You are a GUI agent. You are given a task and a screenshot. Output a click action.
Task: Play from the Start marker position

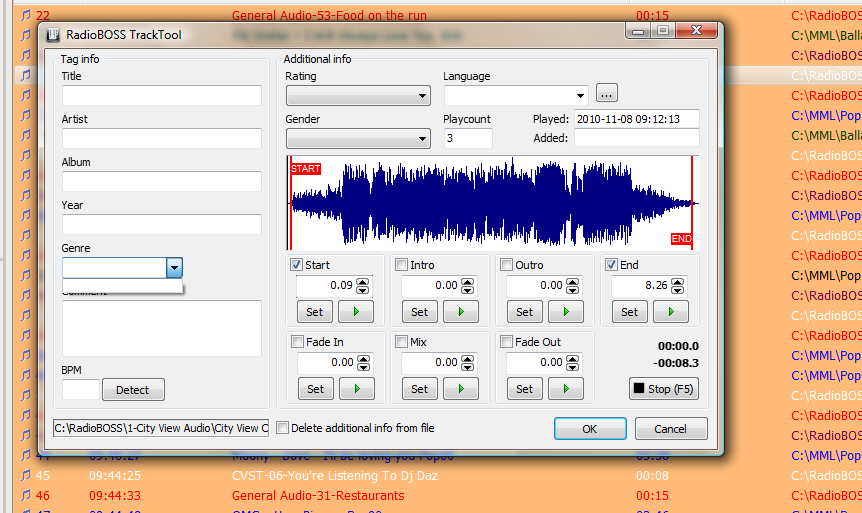coord(356,312)
